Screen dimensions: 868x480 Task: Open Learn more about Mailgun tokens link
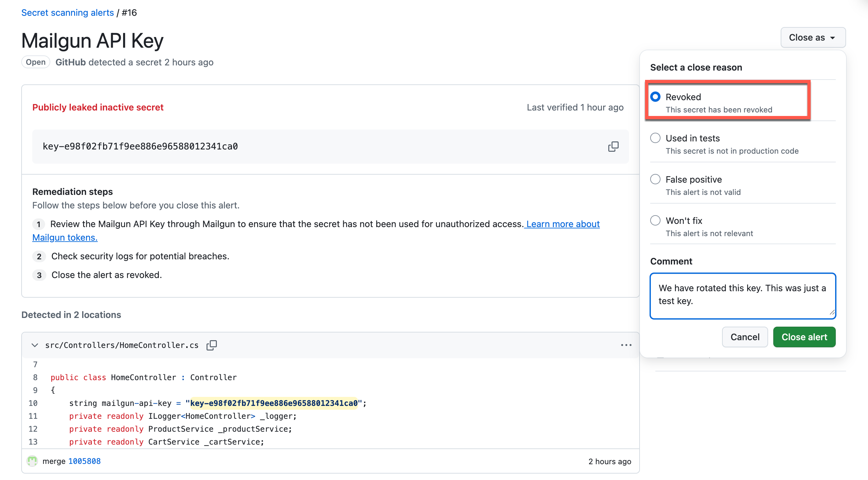(563, 224)
